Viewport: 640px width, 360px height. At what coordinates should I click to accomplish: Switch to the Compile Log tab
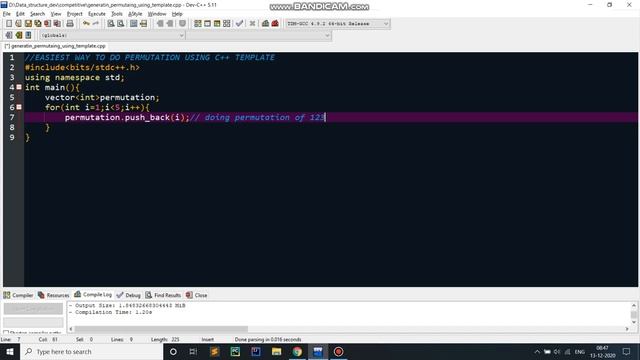coord(93,295)
